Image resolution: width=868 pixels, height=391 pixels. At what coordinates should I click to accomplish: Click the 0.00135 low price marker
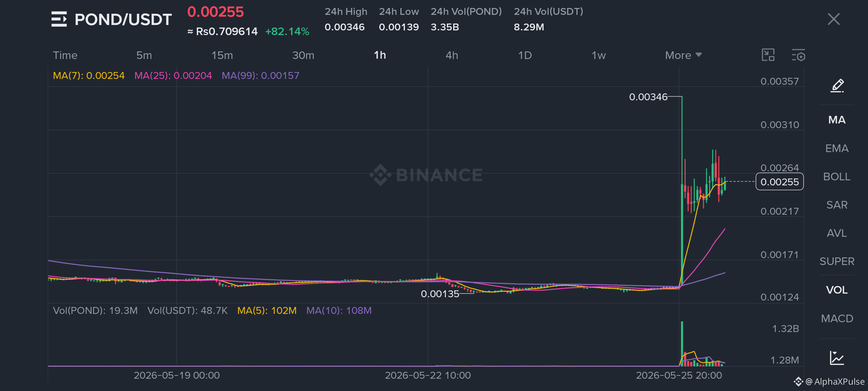(440, 294)
